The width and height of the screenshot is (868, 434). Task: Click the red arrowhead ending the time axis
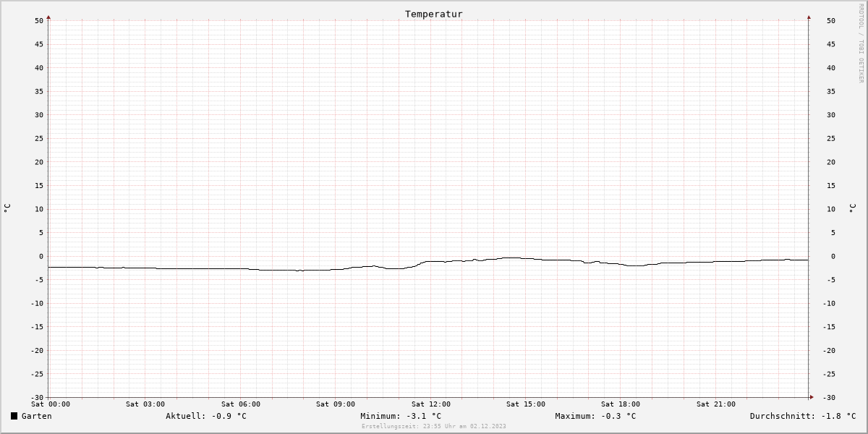pyautogui.click(x=811, y=397)
